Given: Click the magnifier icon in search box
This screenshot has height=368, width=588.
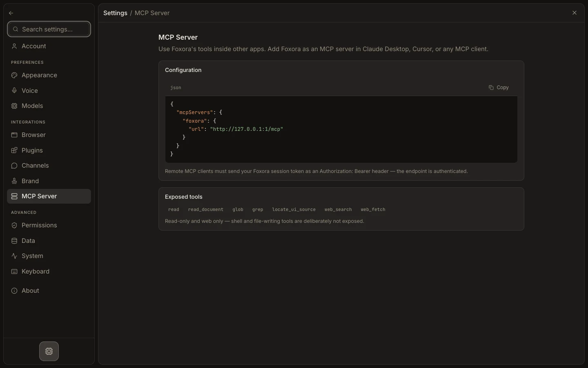Looking at the screenshot, I should pyautogui.click(x=16, y=29).
